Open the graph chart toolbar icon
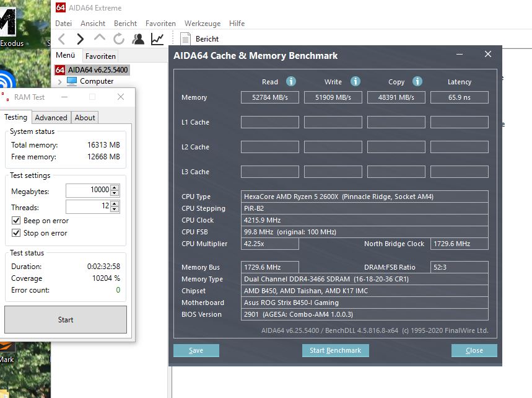This screenshot has height=398, width=532. [157, 39]
